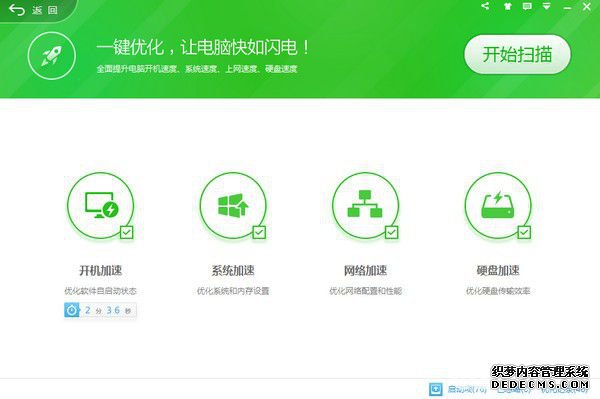The image size is (600, 399).
Task: Click the 优化硬盘传输效率 description
Action: point(498,291)
